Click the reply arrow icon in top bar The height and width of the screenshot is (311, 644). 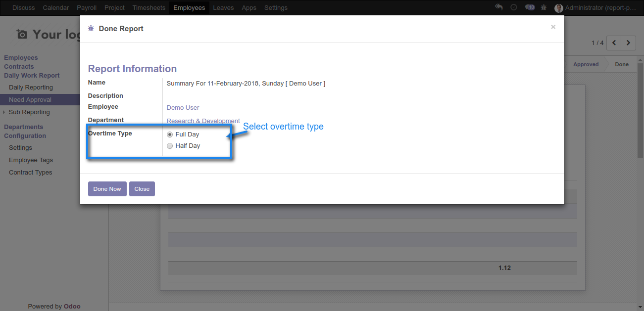[499, 7]
